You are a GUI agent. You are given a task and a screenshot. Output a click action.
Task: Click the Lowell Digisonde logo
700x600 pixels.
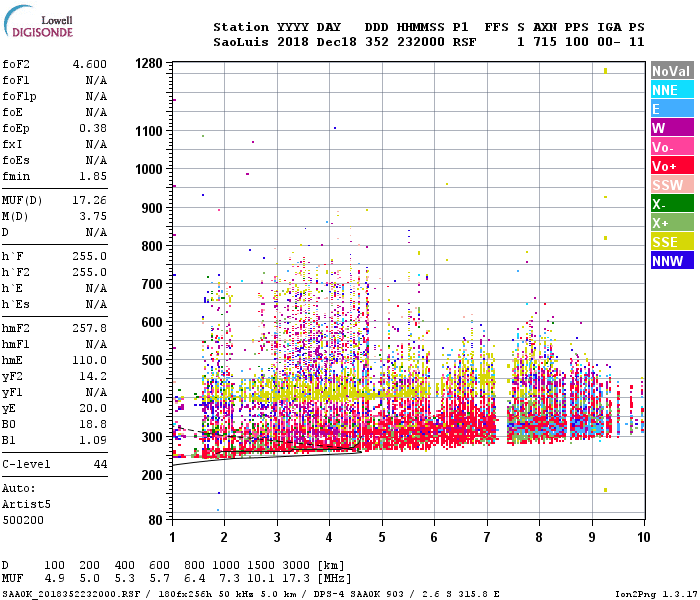[x=38, y=22]
